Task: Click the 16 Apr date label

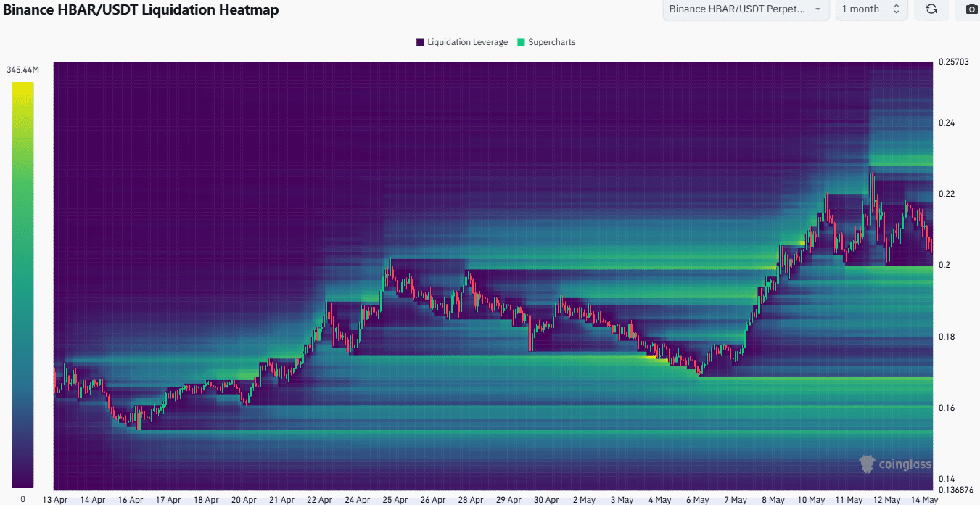Action: pos(131,500)
